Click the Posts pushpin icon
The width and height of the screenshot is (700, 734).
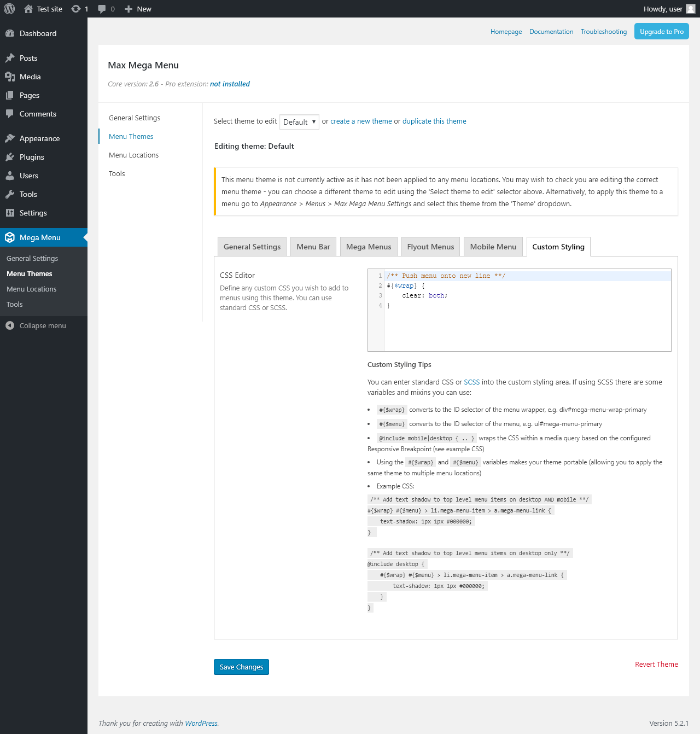[10, 58]
